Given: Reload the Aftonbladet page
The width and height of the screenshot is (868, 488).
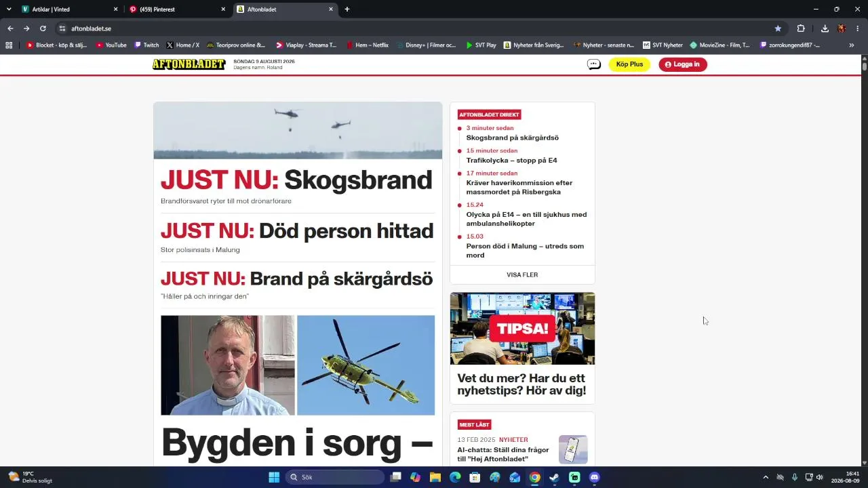Looking at the screenshot, I should 43,28.
